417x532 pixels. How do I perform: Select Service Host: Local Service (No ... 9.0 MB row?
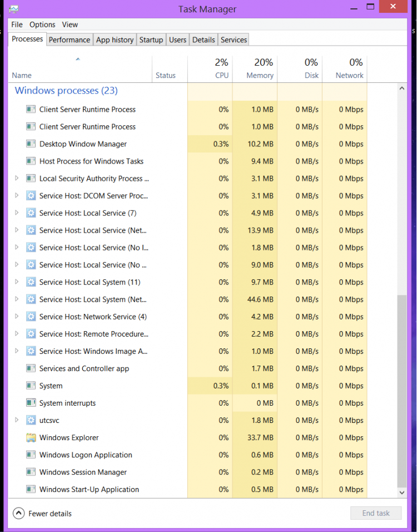click(187, 265)
